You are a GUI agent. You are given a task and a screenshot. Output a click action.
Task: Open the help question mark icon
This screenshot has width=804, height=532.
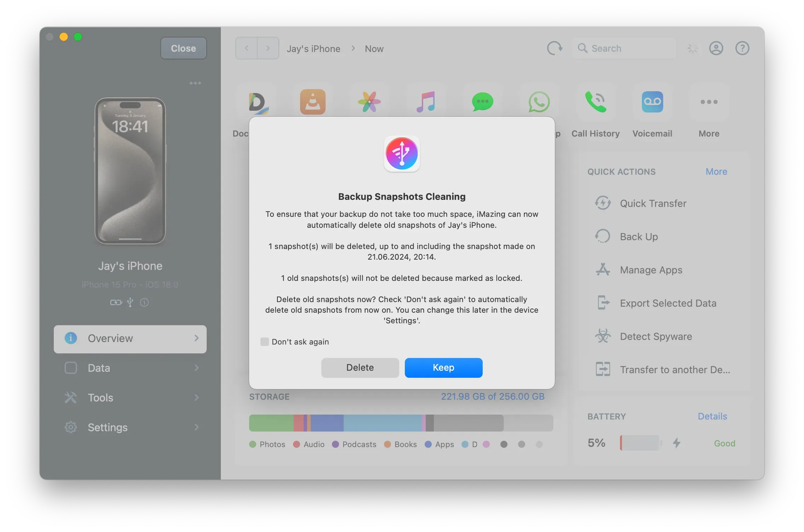742,48
